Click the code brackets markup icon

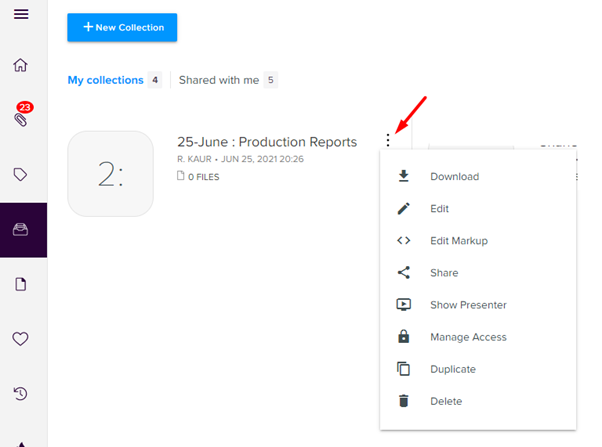pos(404,240)
